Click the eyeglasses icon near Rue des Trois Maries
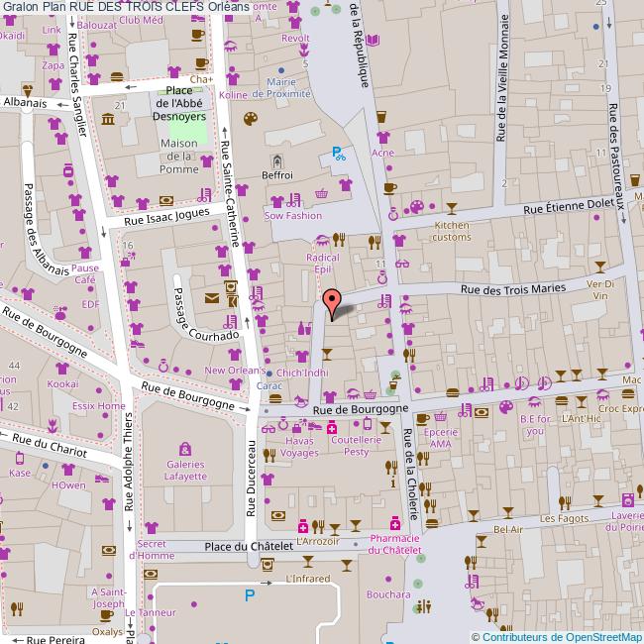This screenshot has width=644, height=644. [402, 264]
